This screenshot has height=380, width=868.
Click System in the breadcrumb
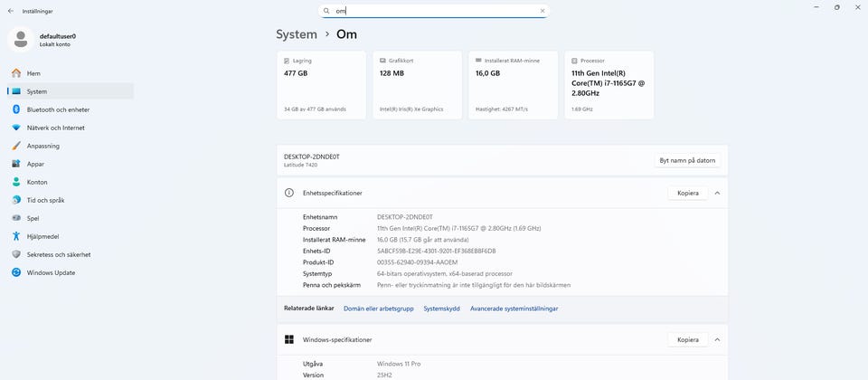[x=297, y=34]
